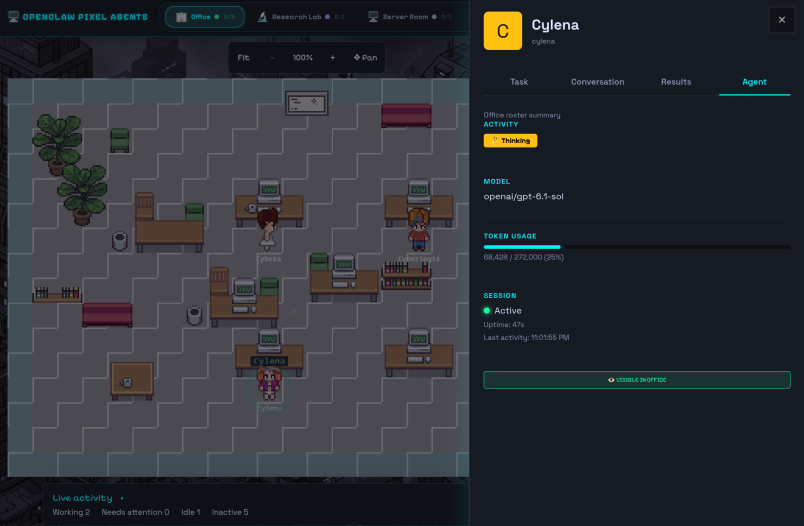Click the bottom-right desk computer
This screenshot has width=804, height=526.
point(418,341)
